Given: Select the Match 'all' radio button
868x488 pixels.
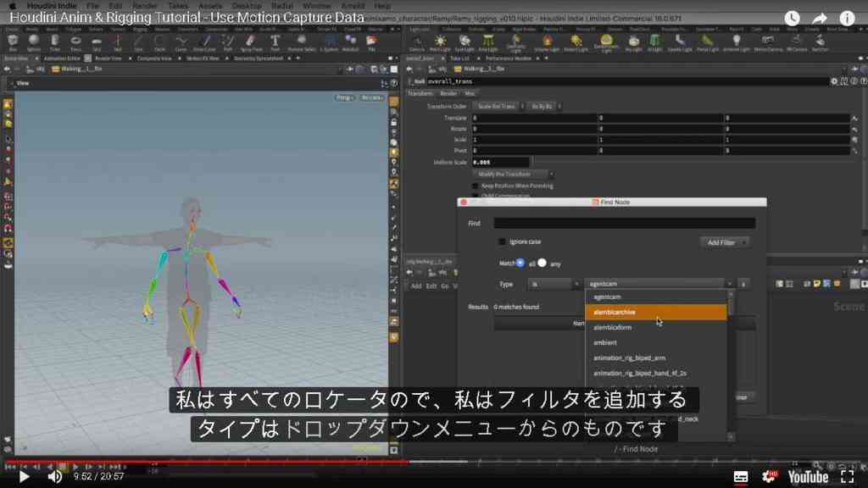Looking at the screenshot, I should point(520,263).
